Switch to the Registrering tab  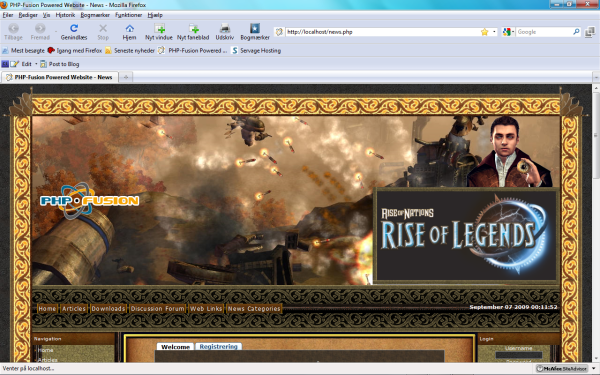click(x=218, y=346)
